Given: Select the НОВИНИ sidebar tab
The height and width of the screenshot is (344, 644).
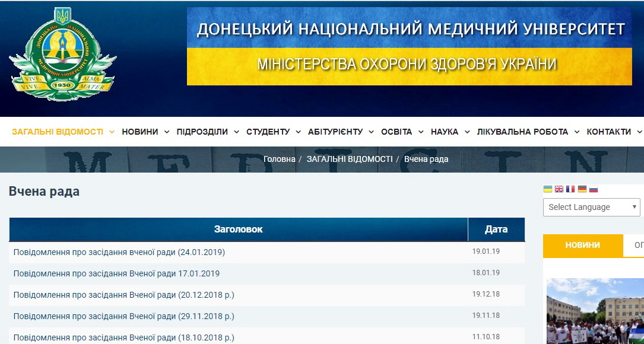Looking at the screenshot, I should point(583,246).
